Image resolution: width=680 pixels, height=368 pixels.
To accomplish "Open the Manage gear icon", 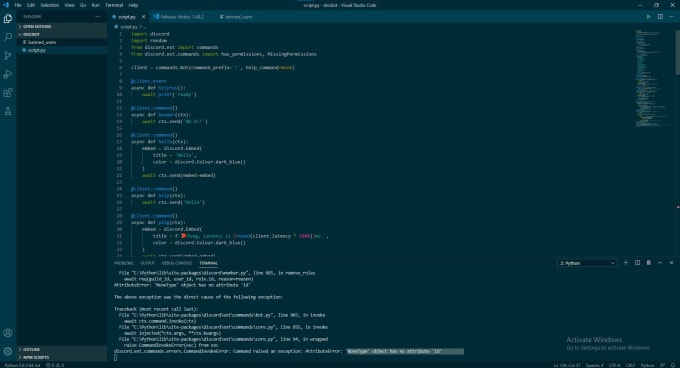I will [8, 351].
